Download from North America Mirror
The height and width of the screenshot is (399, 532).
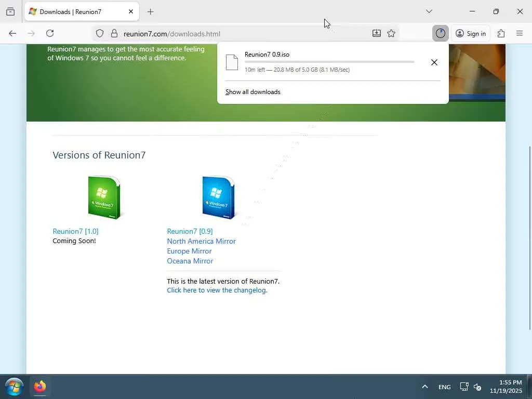coord(201,241)
